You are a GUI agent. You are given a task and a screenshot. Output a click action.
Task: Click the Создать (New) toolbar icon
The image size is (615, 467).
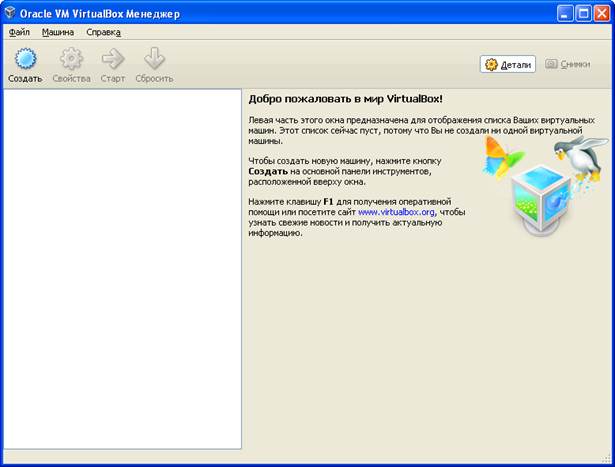[25, 58]
